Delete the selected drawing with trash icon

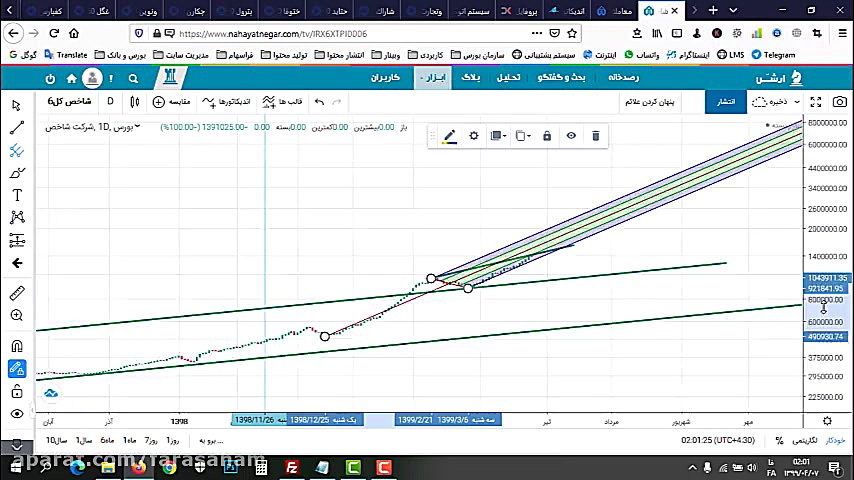[595, 136]
